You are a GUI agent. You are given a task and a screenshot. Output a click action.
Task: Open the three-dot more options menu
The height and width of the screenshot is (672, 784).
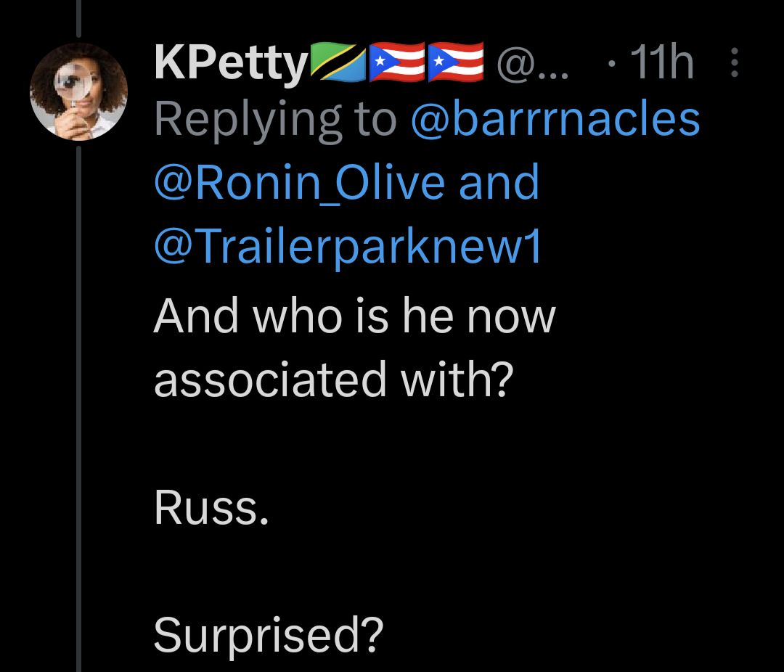[734, 64]
